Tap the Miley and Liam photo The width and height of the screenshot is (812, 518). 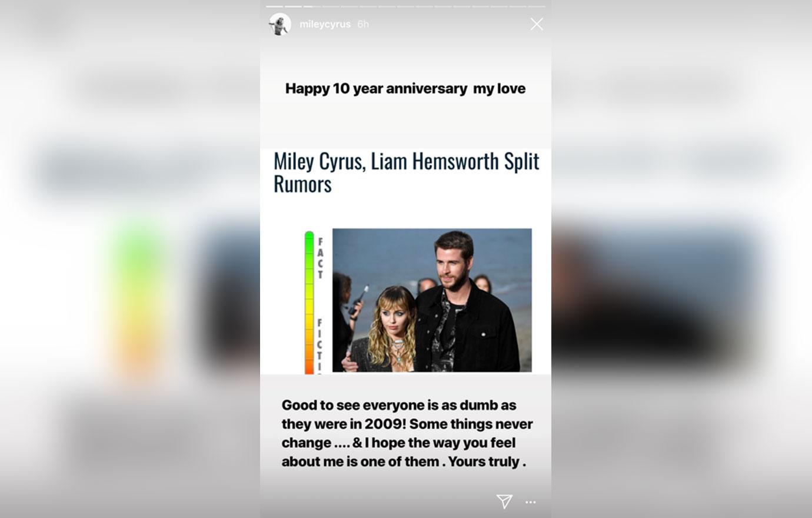pyautogui.click(x=432, y=300)
